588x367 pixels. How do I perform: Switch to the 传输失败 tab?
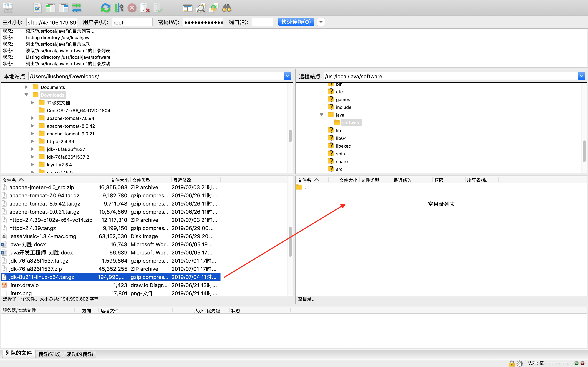coord(49,354)
